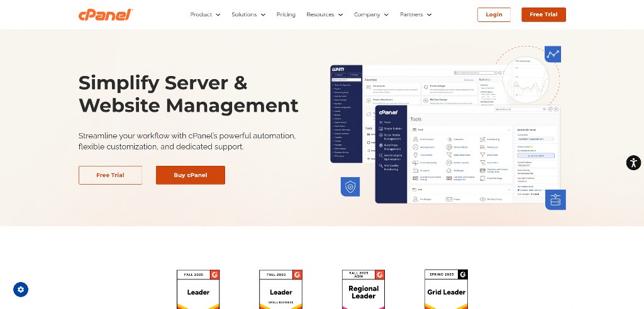Click "Statistics" heading in the WHM illustration

485,80
